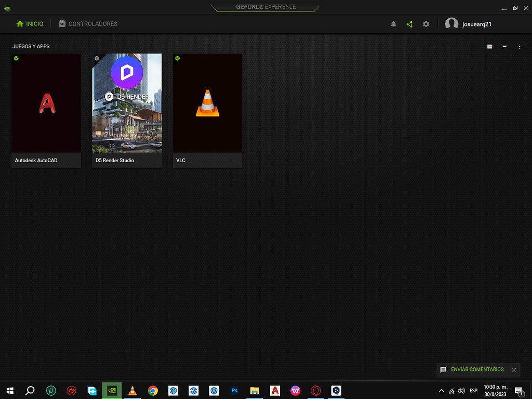Open the filter games icon
Image resolution: width=532 pixels, height=399 pixels.
coord(504,47)
